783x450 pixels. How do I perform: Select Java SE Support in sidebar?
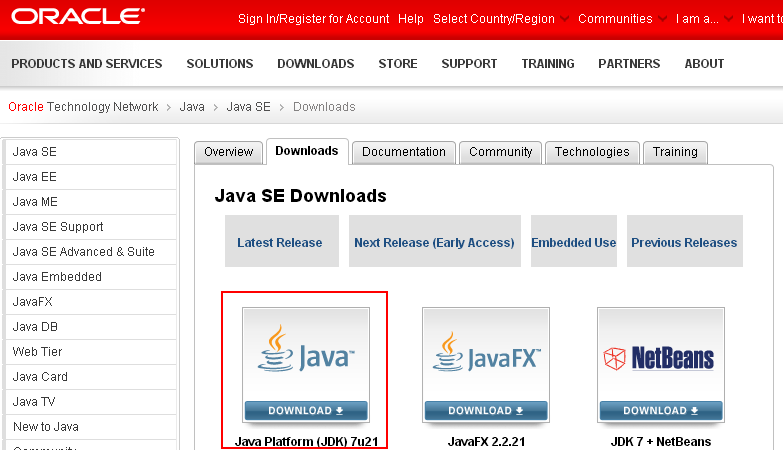click(x=90, y=227)
